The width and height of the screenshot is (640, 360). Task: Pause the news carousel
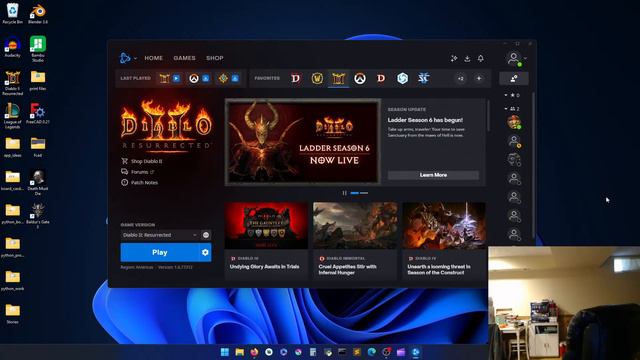(x=344, y=193)
